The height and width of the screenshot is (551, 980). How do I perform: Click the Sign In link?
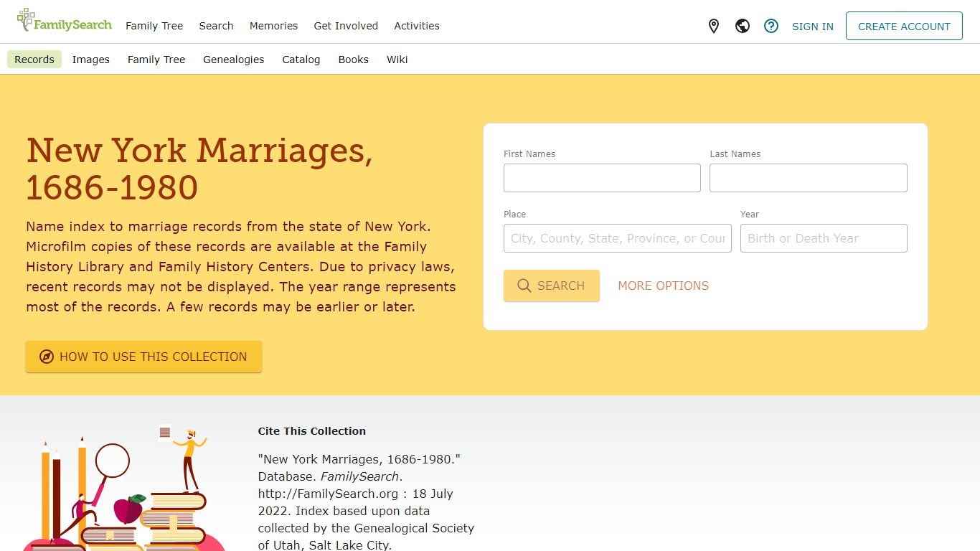tap(813, 27)
